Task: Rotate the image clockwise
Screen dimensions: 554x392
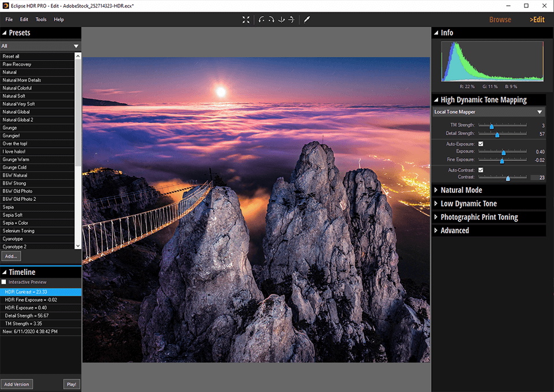Action: click(271, 19)
